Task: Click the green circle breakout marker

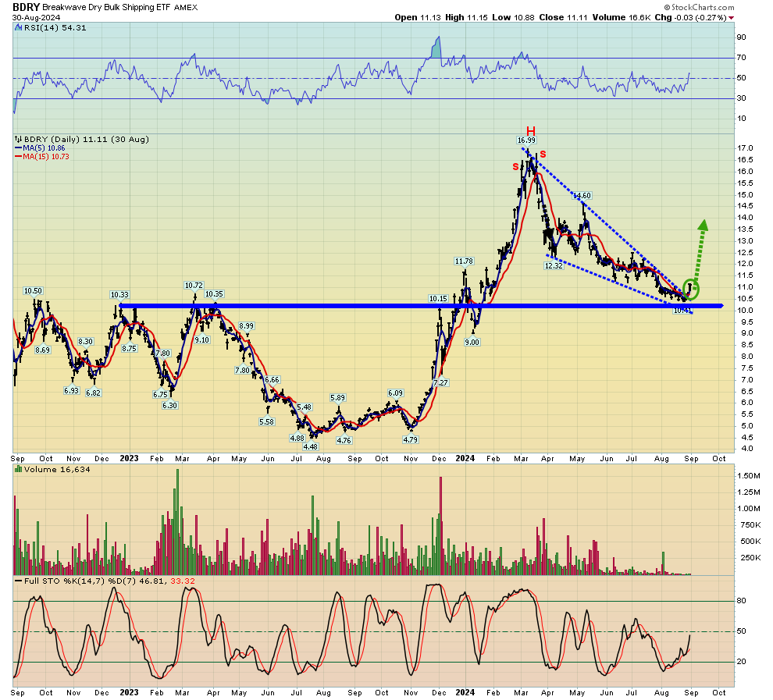Action: 691,288
